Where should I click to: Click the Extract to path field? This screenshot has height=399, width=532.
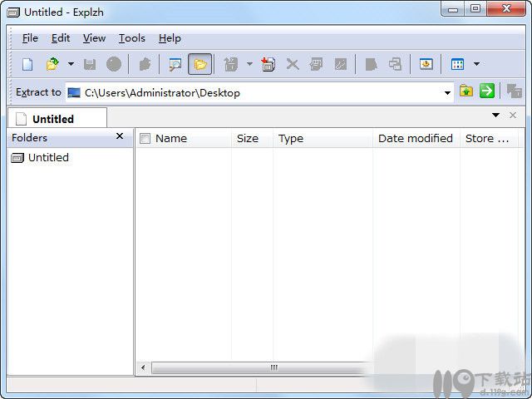click(x=259, y=92)
